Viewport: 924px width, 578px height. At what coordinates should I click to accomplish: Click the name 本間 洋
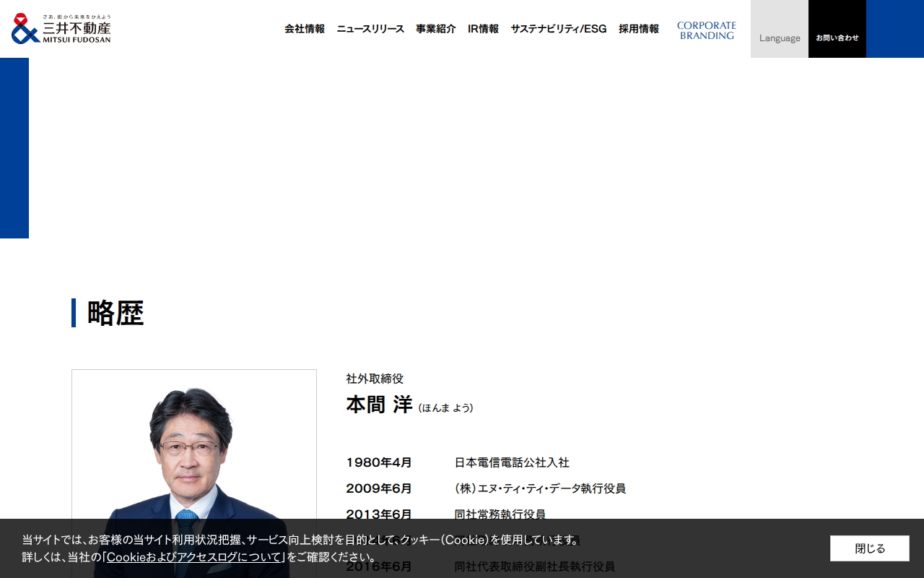coord(379,405)
